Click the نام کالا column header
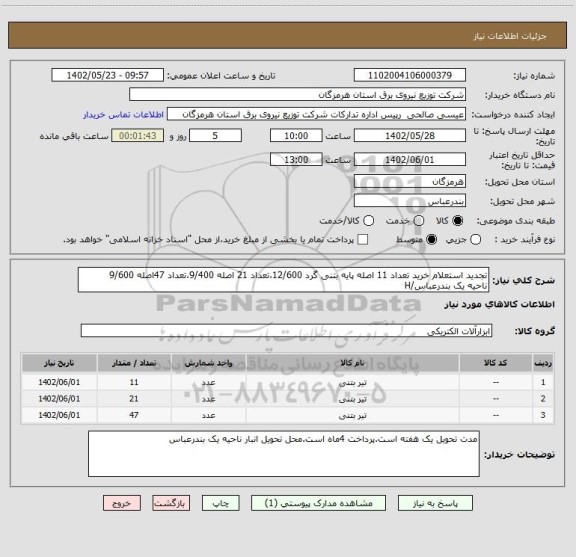Viewport: 576px width, 557px height. click(x=352, y=363)
